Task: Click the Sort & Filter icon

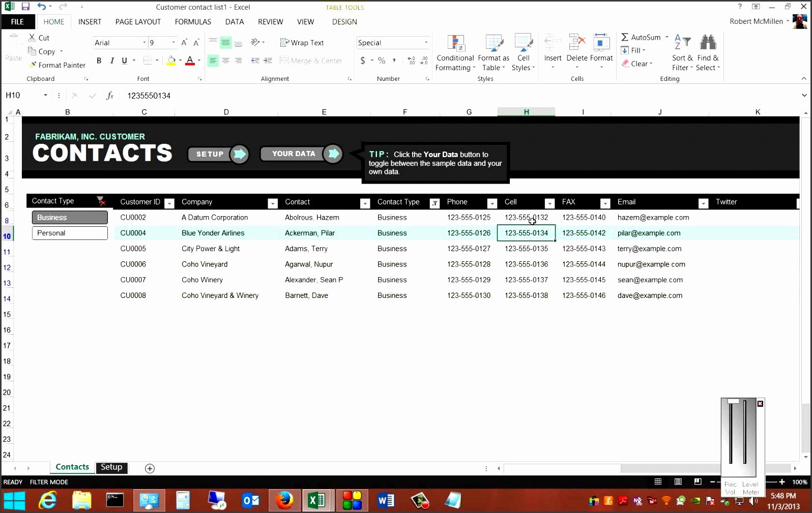Action: [682, 42]
